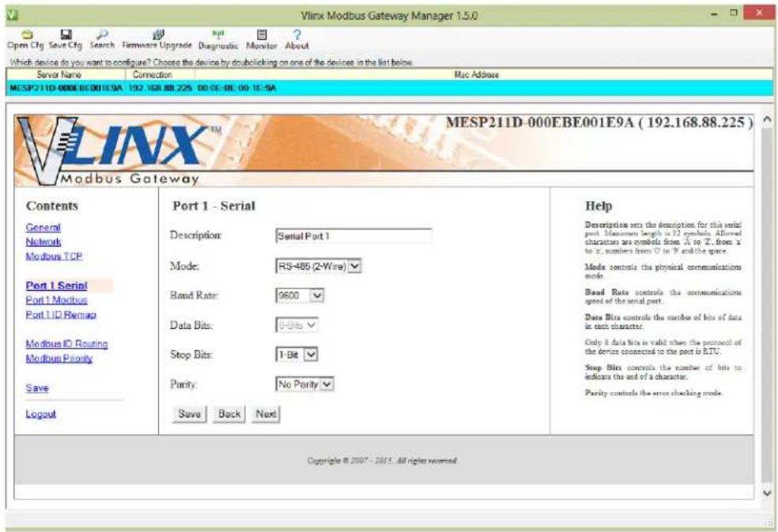
Task: Open the Port 1 Modbus link
Action: tap(57, 300)
